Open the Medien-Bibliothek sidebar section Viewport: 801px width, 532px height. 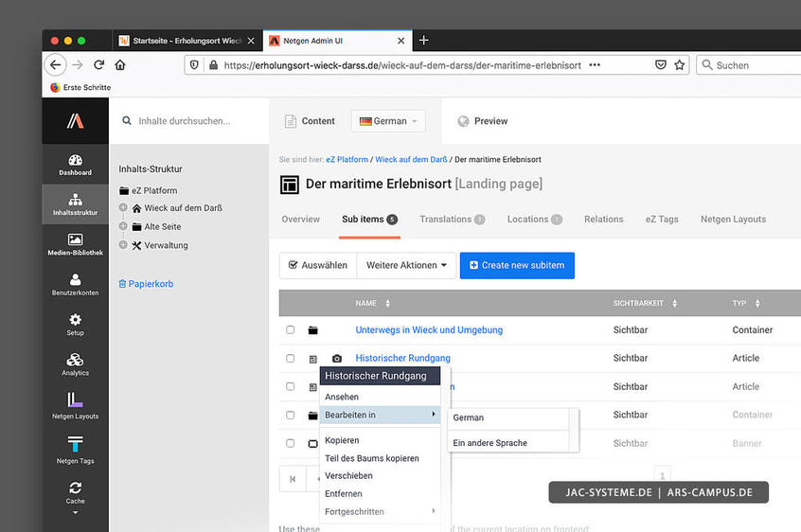click(x=75, y=244)
